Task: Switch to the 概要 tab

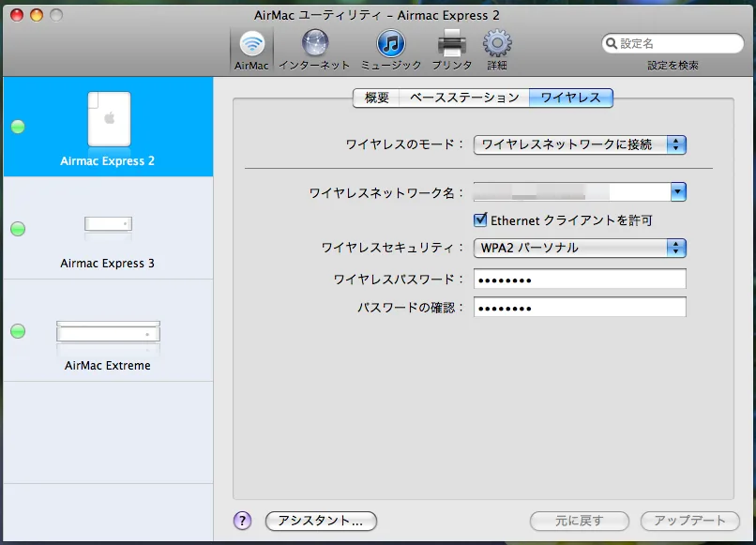Action: tap(376, 98)
